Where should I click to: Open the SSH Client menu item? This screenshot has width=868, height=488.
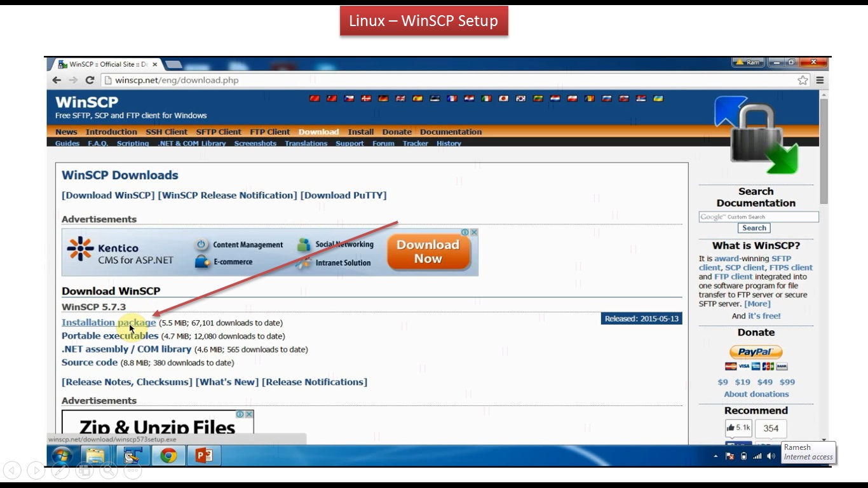click(x=166, y=132)
